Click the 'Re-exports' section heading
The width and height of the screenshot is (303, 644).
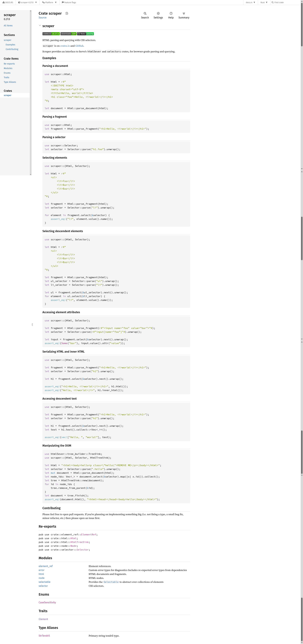coord(47,527)
